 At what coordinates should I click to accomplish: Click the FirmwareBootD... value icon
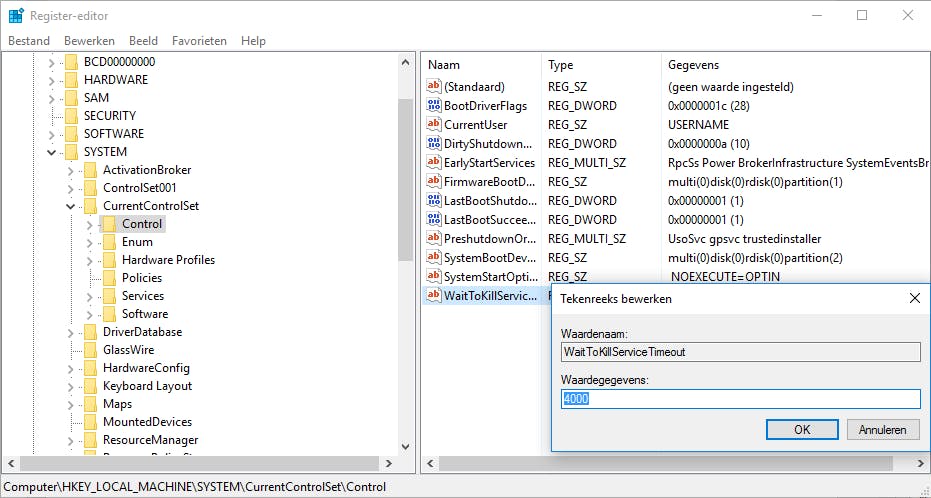coord(434,182)
